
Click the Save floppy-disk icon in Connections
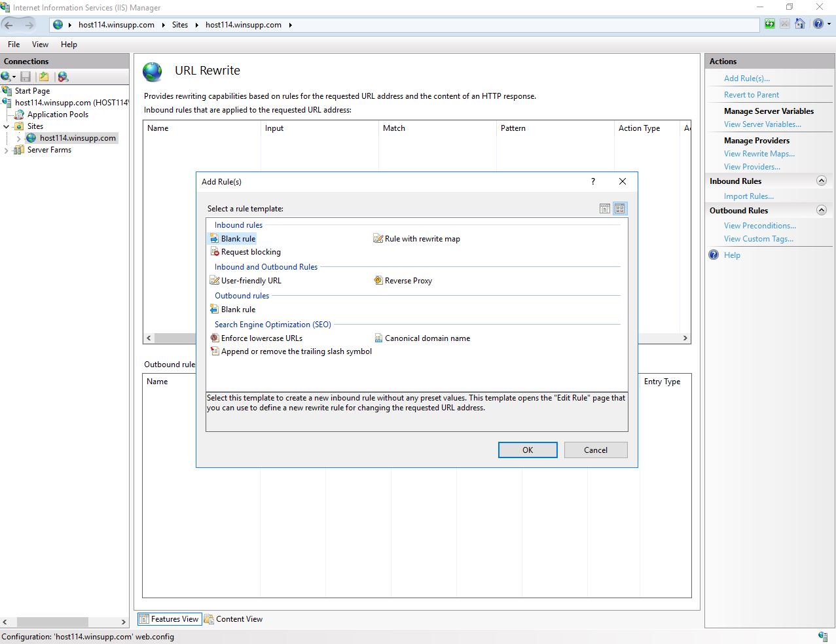tap(26, 77)
